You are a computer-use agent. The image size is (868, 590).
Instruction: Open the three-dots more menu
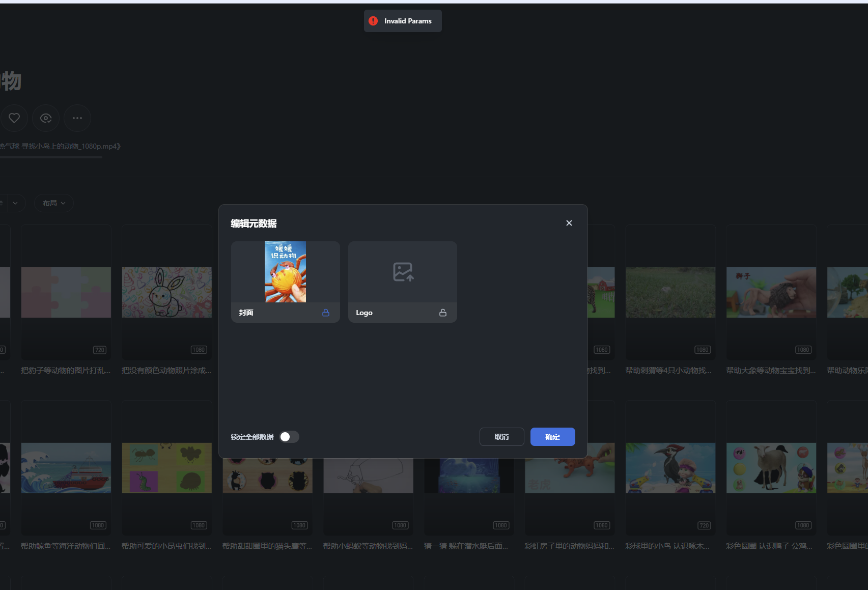tap(77, 118)
